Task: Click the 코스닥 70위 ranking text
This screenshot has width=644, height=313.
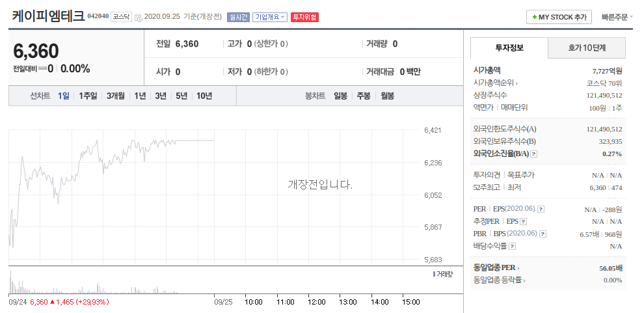Action: click(x=604, y=83)
